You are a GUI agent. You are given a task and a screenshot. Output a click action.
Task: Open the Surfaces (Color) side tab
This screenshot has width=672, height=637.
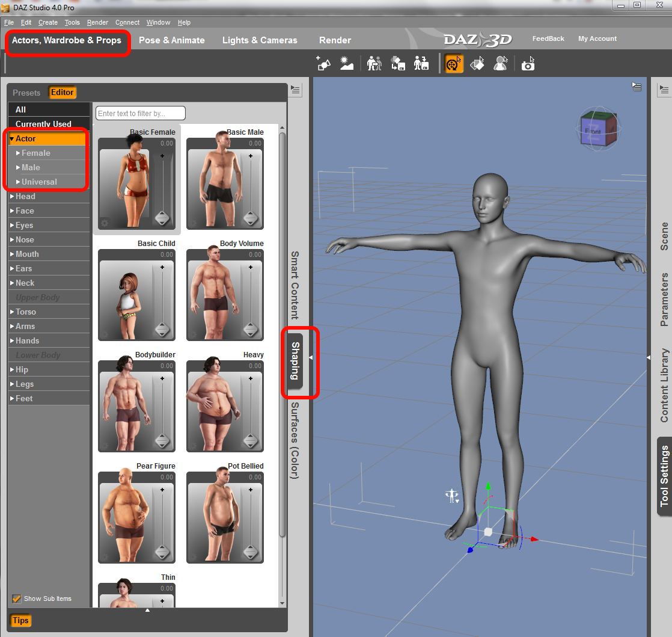point(295,440)
